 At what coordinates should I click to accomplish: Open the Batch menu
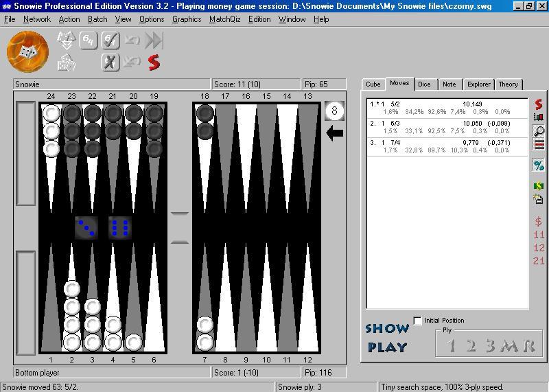pos(97,19)
